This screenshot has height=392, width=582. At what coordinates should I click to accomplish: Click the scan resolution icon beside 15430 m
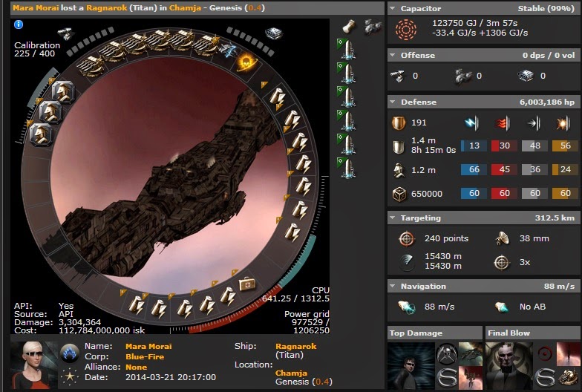[407, 261]
